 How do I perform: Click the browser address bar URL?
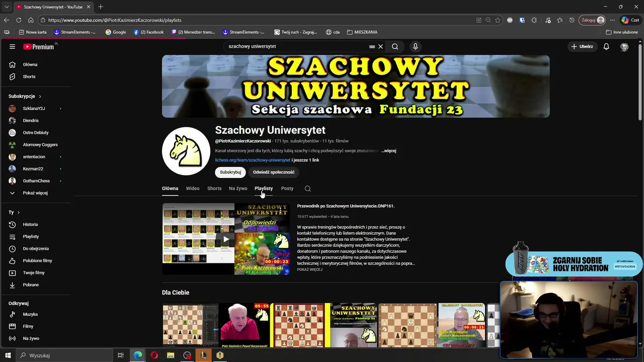click(x=115, y=20)
